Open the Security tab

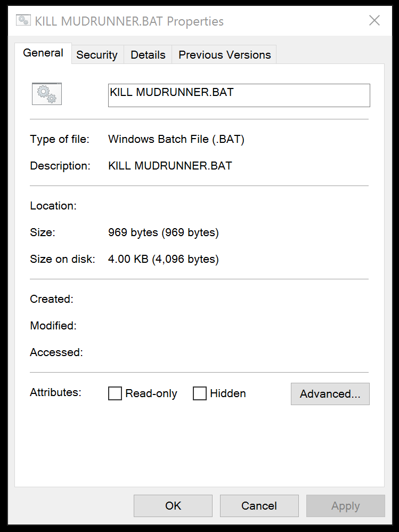[97, 54]
